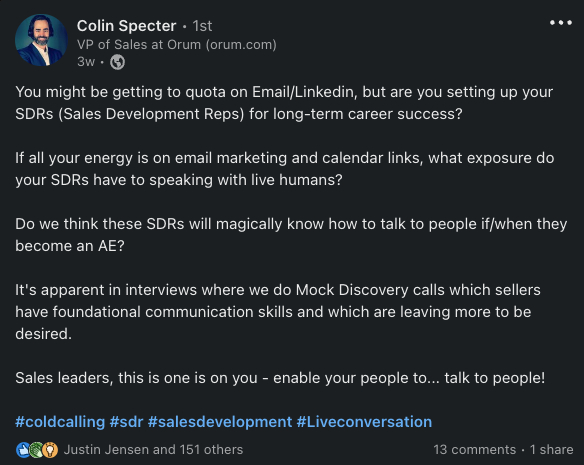Image resolution: width=584 pixels, height=465 pixels.
Task: Open the three-dot post options menu
Action: [561, 23]
